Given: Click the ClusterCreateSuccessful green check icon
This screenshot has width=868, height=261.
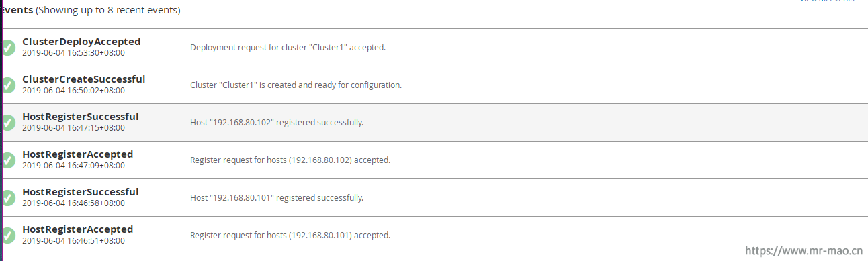Looking at the screenshot, I should pos(8,85).
